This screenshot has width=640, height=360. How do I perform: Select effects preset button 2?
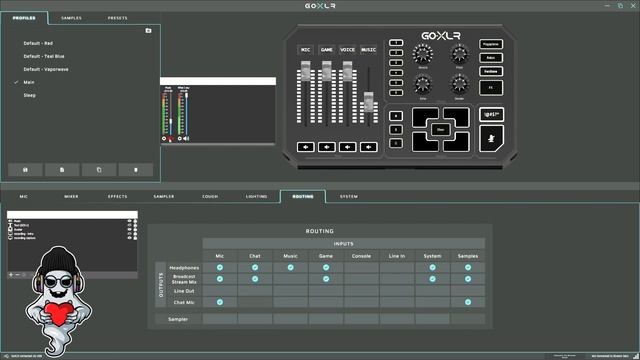pos(396,53)
